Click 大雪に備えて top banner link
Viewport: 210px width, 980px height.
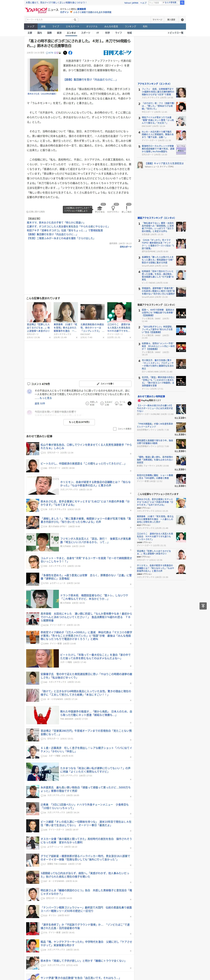tap(56, 3)
